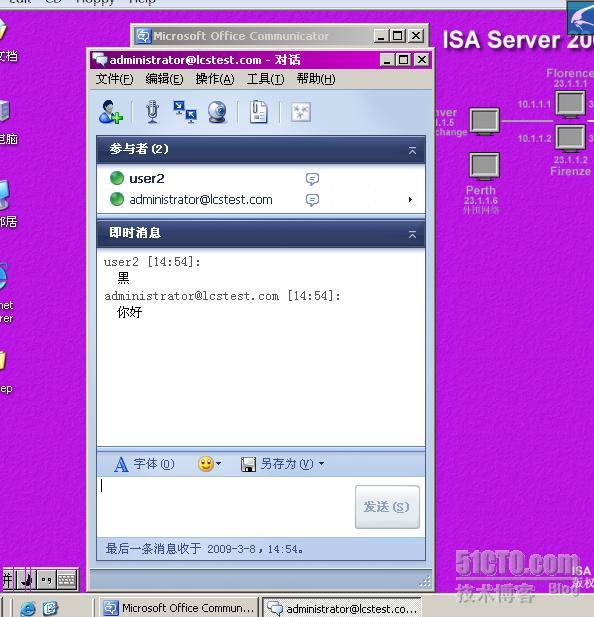Click the invite contact (add person) icon
594x617 pixels.
click(111, 112)
